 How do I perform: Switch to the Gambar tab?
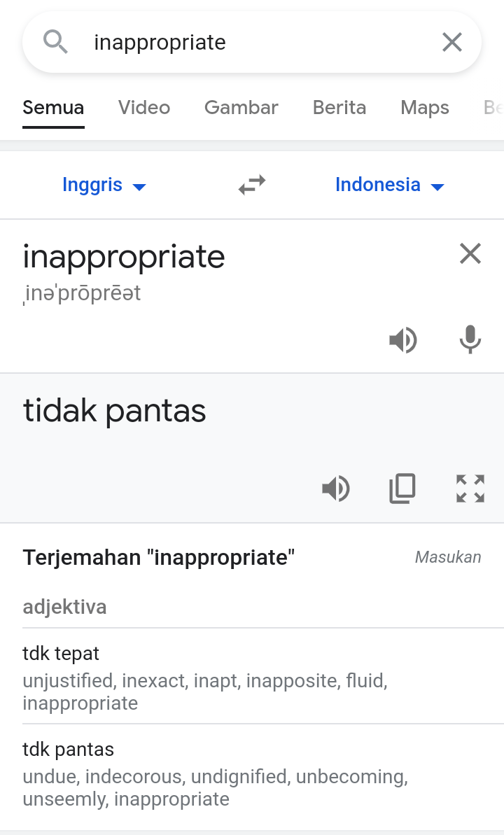(241, 108)
